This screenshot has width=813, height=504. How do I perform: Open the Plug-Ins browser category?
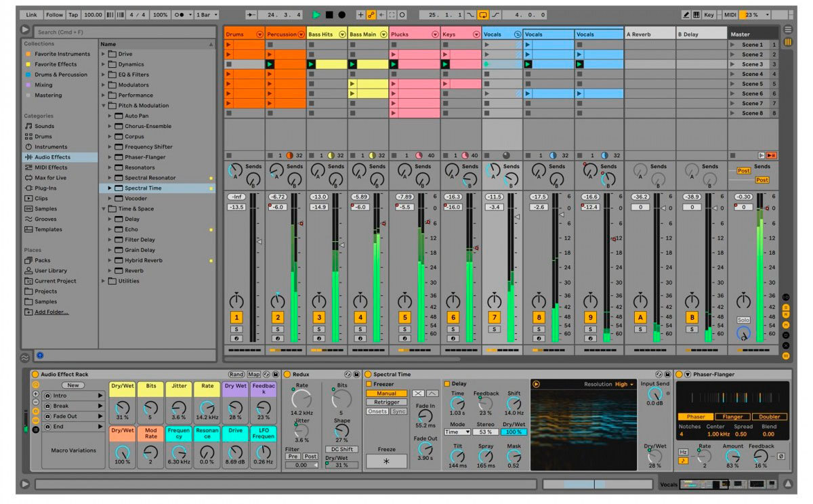click(45, 188)
